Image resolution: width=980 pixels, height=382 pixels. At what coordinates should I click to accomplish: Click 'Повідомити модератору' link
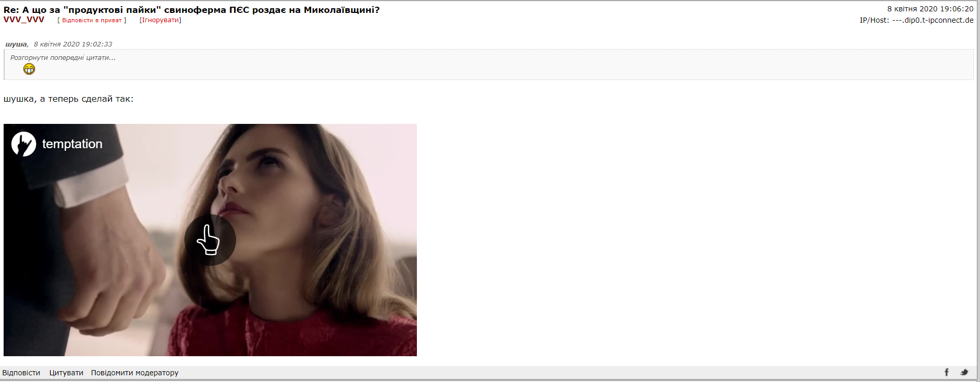(x=135, y=373)
